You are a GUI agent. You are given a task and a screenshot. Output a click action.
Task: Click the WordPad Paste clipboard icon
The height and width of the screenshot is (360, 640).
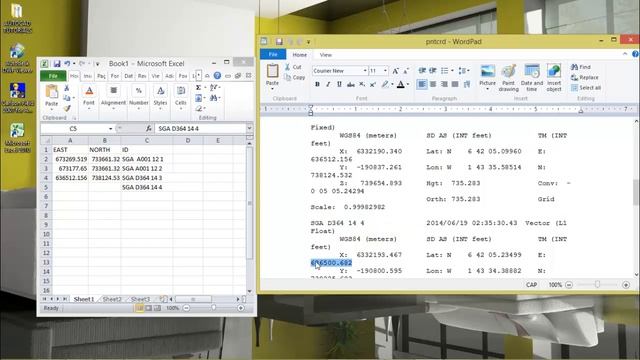[x=272, y=71]
